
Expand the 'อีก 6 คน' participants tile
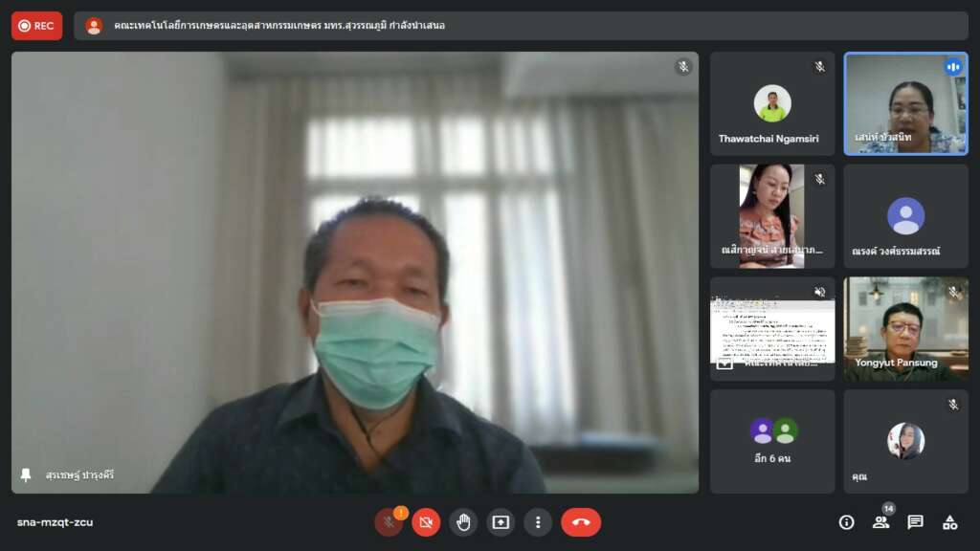(x=771, y=441)
